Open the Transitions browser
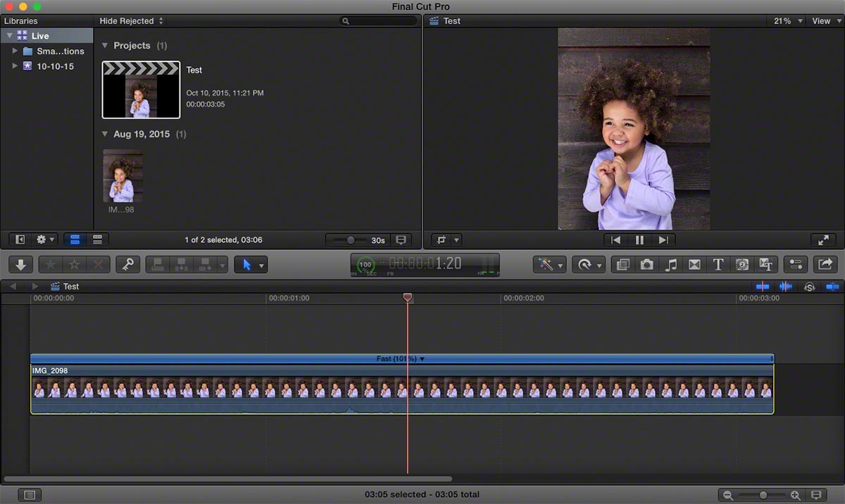845x504 pixels. [694, 265]
